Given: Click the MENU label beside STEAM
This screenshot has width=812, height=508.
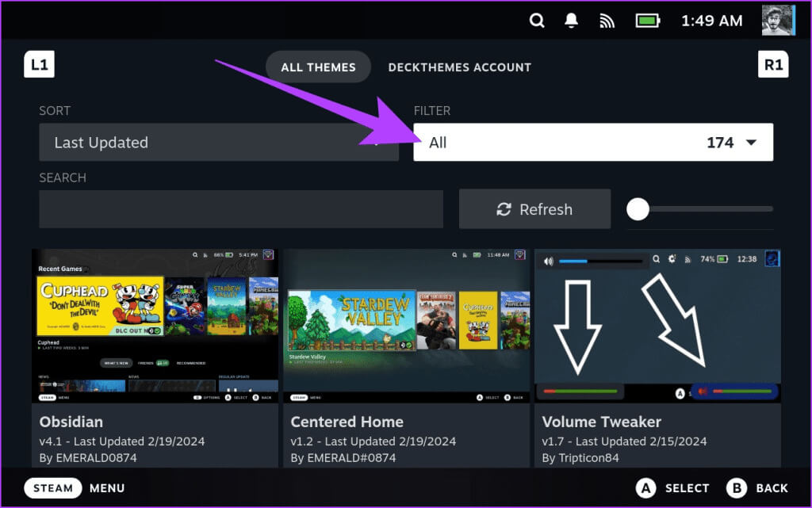Looking at the screenshot, I should click(107, 488).
